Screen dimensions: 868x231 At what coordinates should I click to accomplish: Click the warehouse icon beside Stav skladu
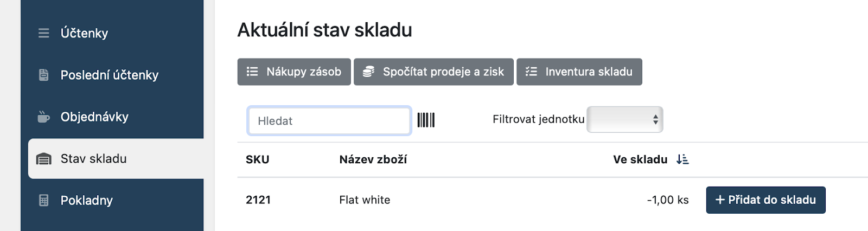coord(44,159)
